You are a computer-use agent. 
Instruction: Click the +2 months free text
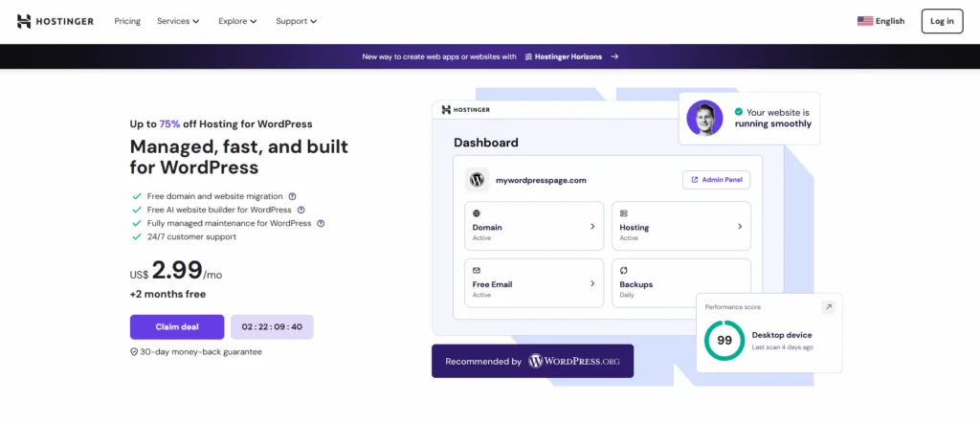(167, 294)
